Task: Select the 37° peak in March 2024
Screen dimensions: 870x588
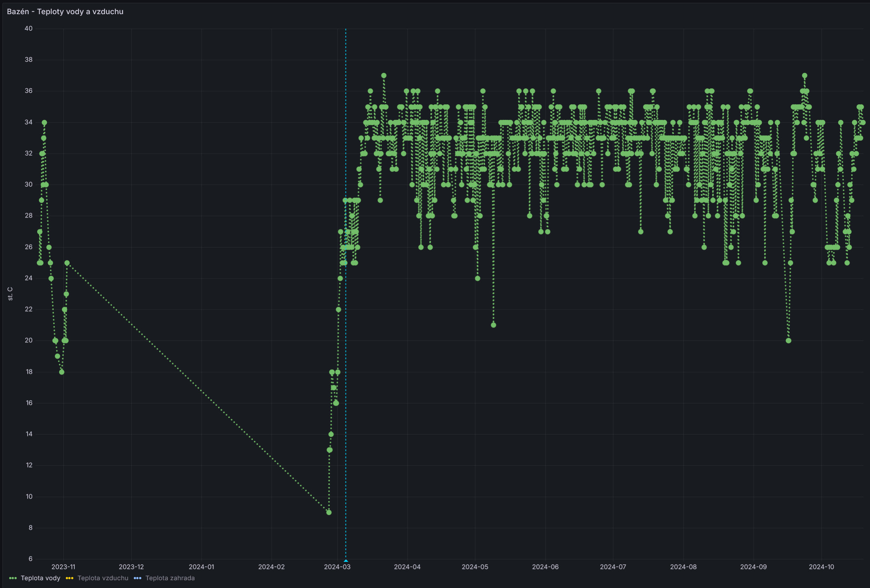Action: (384, 76)
